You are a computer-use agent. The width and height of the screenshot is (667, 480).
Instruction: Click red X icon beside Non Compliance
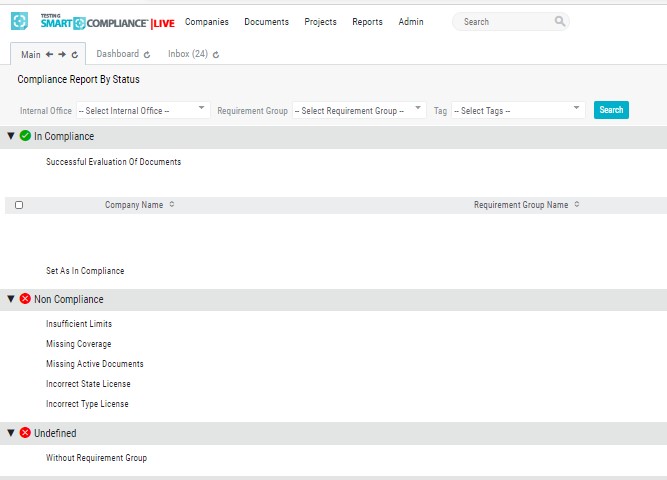25,299
